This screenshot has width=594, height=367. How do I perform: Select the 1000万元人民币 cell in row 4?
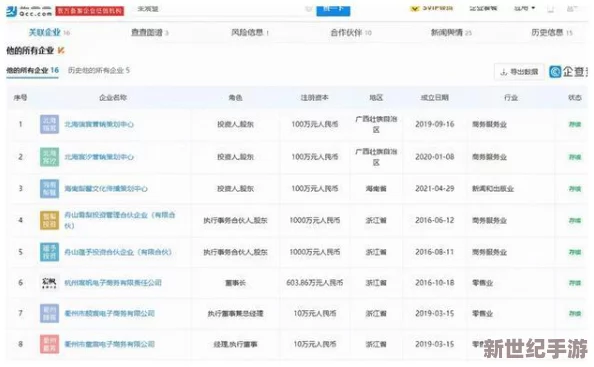[314, 220]
